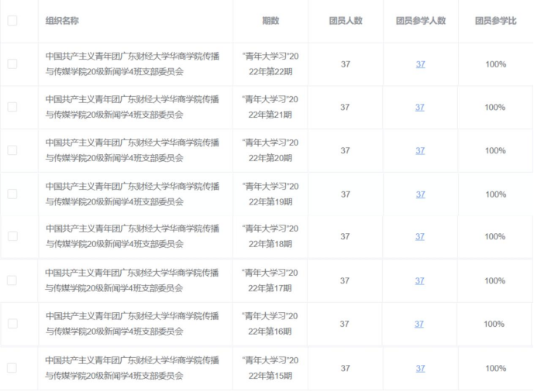Click participant count link 37 for 第21期
Viewport: 534px width, 392px height.
(x=419, y=108)
